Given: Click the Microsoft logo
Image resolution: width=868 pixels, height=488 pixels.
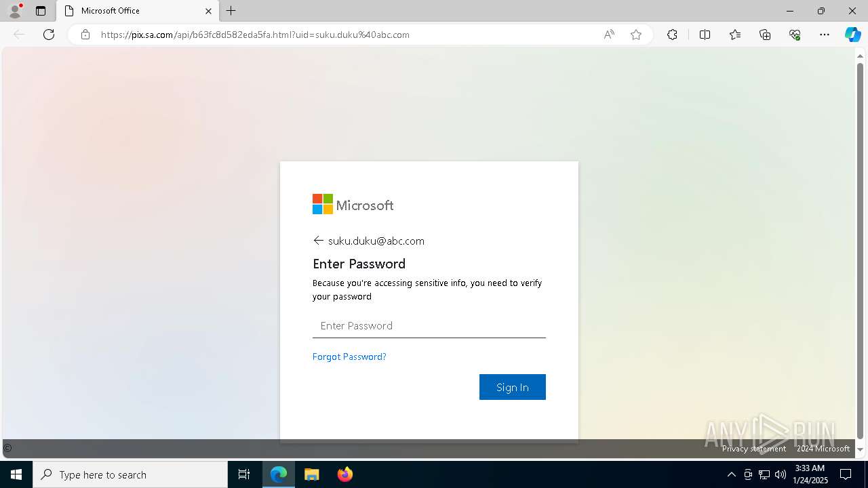Looking at the screenshot, I should 353,205.
